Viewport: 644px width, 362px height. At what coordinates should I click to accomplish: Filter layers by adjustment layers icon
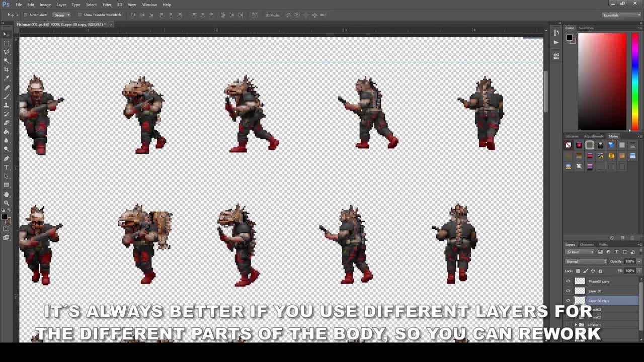coord(608,252)
